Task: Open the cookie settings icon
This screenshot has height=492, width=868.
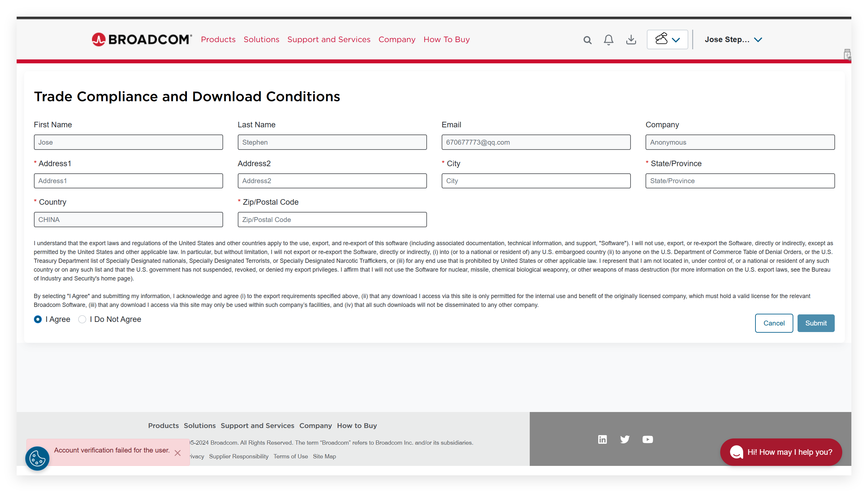Action: pyautogui.click(x=37, y=458)
